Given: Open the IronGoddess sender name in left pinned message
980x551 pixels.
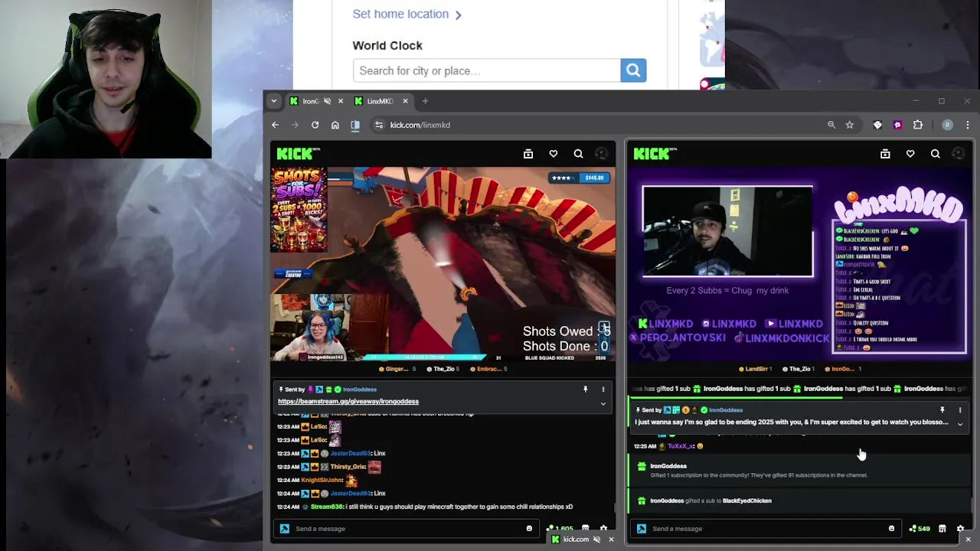Looking at the screenshot, I should (360, 390).
